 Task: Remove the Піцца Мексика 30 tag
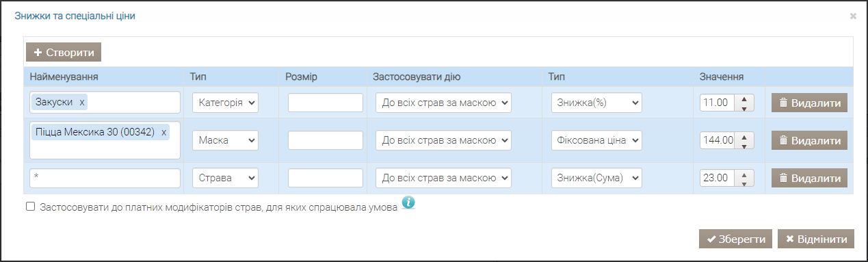(x=163, y=132)
